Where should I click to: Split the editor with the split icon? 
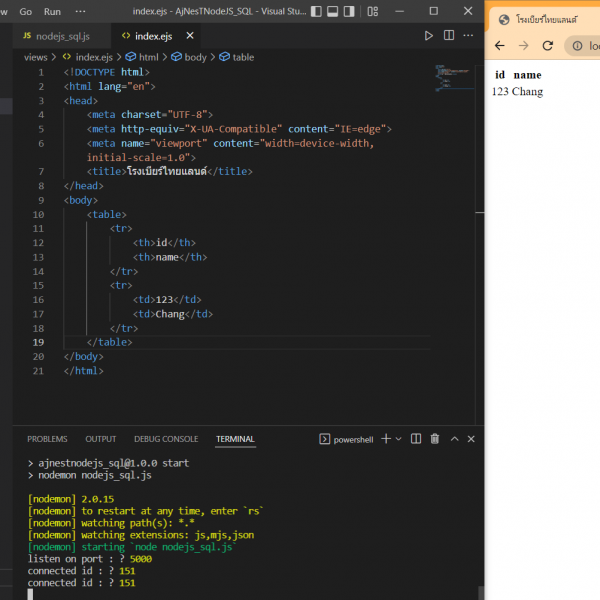448,36
